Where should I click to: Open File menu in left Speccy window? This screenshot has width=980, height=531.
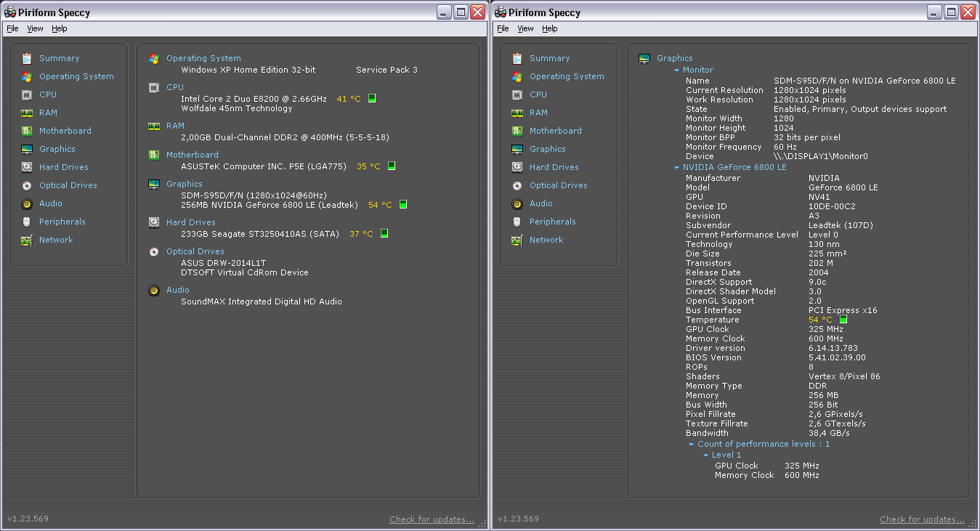[x=12, y=28]
